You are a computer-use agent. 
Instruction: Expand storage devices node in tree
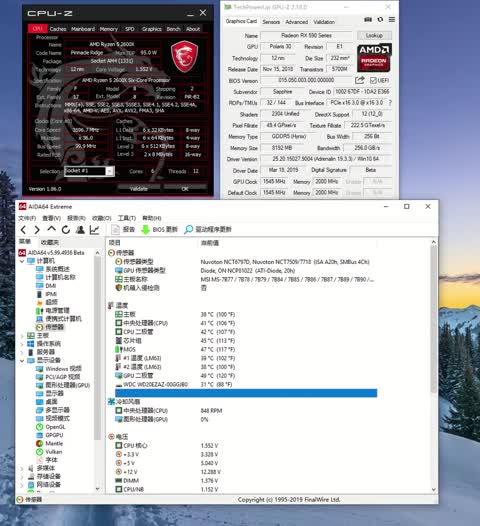coord(22,477)
